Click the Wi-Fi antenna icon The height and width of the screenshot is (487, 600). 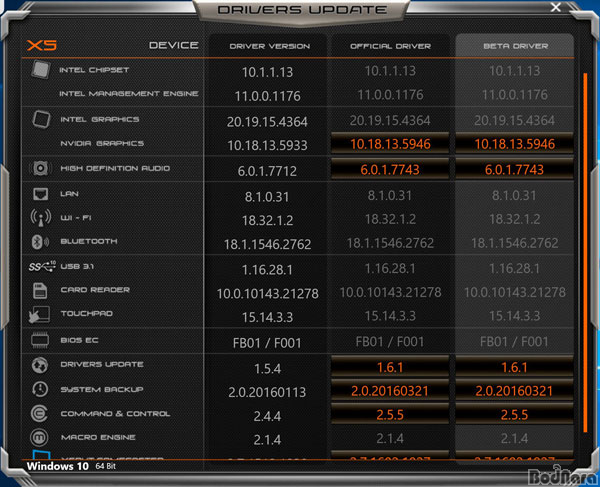point(41,218)
